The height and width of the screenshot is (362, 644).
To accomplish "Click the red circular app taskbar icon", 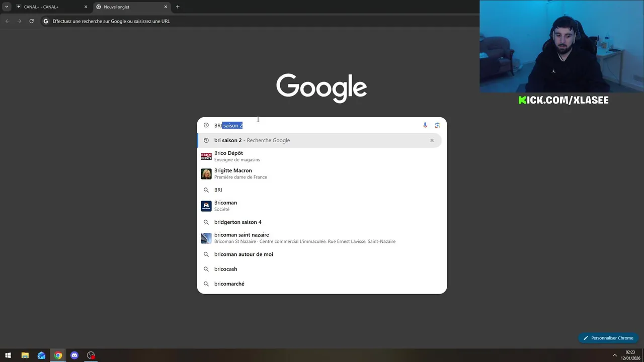I will (91, 355).
